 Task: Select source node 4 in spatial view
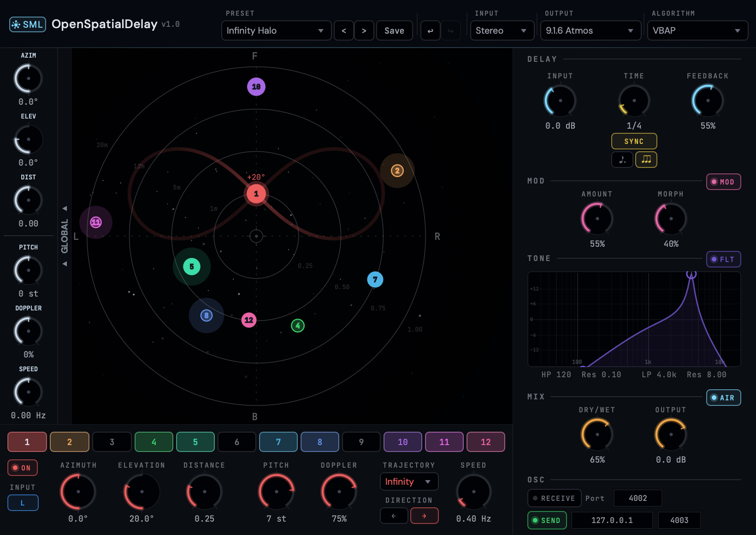click(x=298, y=326)
